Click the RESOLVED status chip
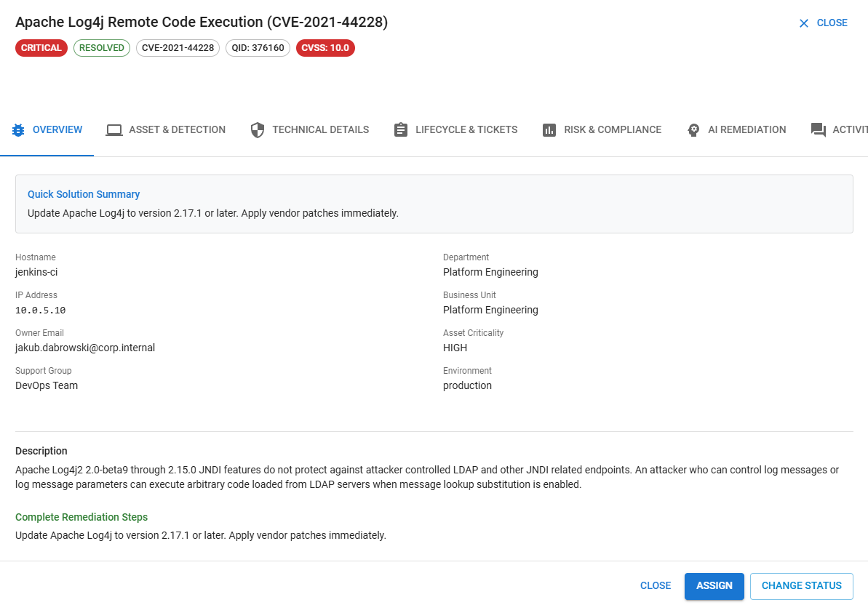The height and width of the screenshot is (605, 868). pyautogui.click(x=102, y=48)
